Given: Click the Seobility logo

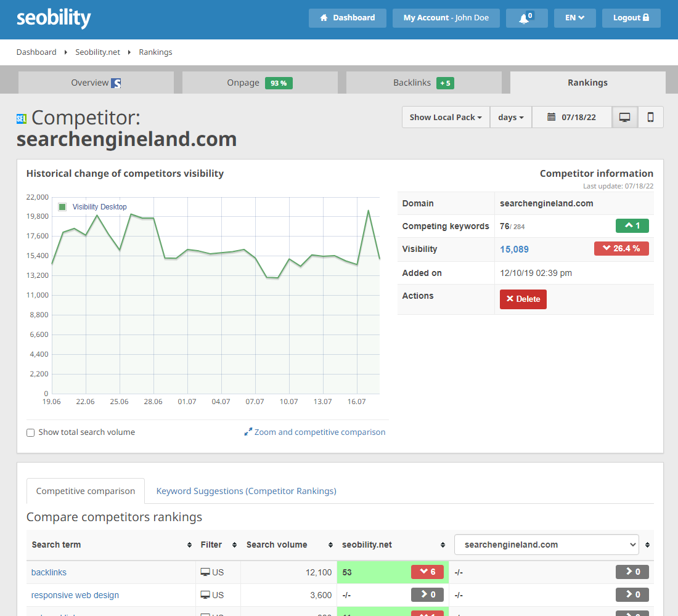Looking at the screenshot, I should point(53,18).
